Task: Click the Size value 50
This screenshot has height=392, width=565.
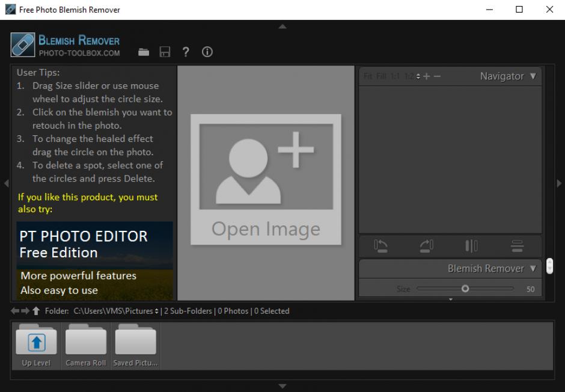Action: point(530,289)
